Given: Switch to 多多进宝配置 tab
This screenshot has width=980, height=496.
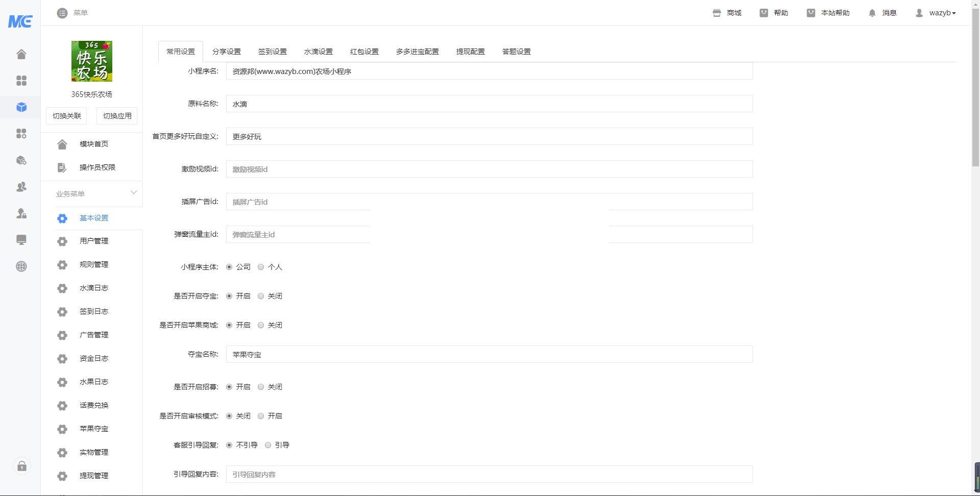Looking at the screenshot, I should click(418, 52).
